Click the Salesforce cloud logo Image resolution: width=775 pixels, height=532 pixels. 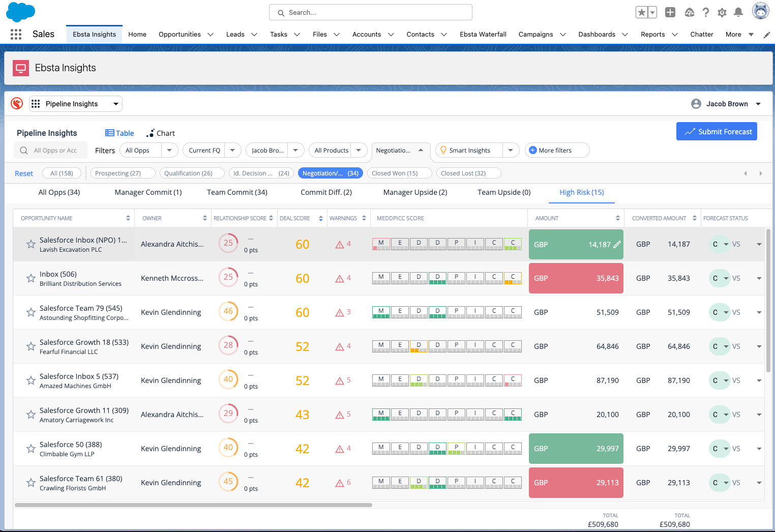tap(21, 12)
